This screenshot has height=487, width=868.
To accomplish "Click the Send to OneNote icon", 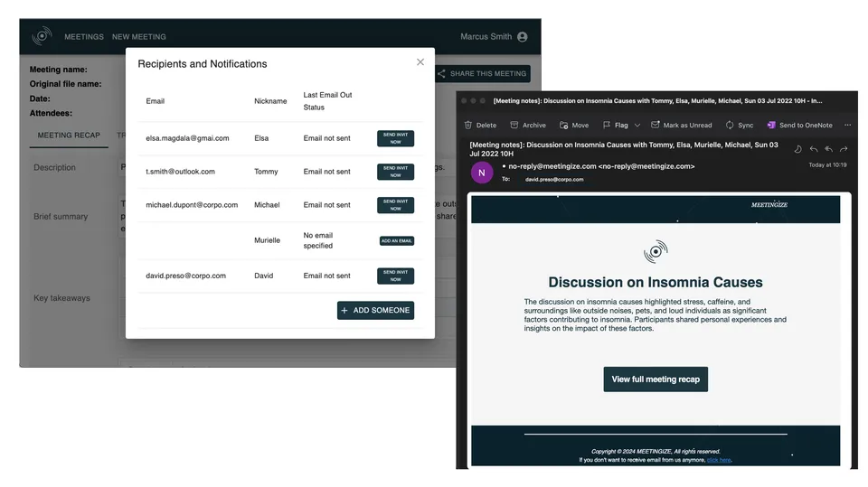I will [x=771, y=125].
